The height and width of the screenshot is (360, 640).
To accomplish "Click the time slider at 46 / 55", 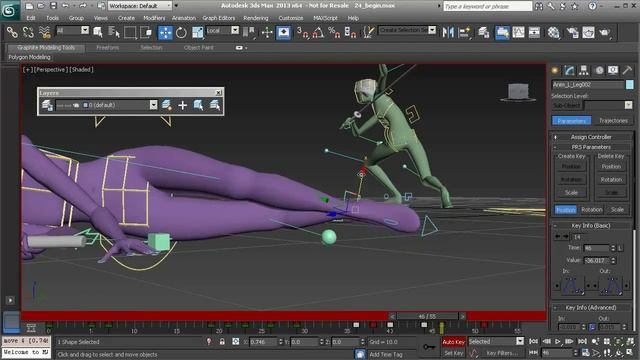I will click(427, 316).
